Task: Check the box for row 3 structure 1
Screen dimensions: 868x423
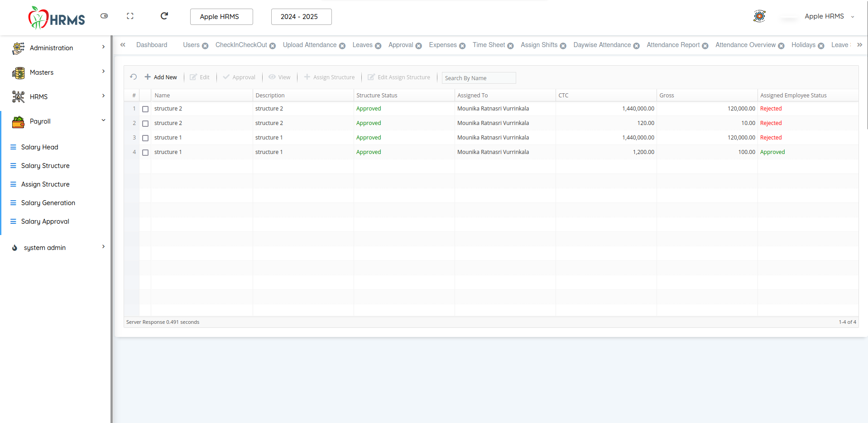Action: pos(145,138)
